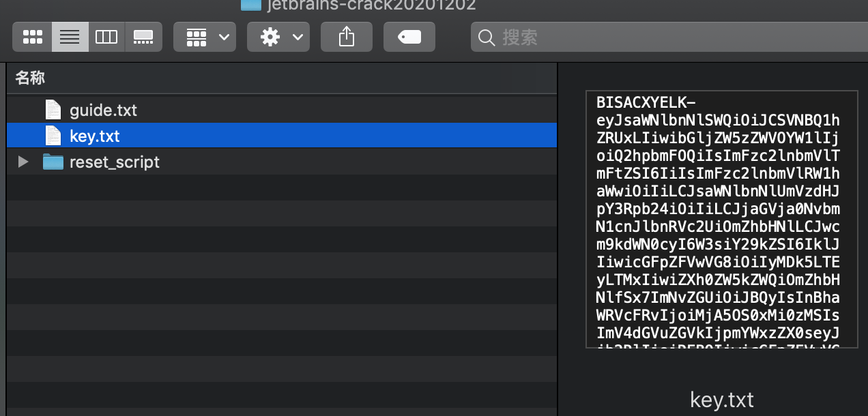Switch to list view mode
Screen dimensions: 868x416
70,37
